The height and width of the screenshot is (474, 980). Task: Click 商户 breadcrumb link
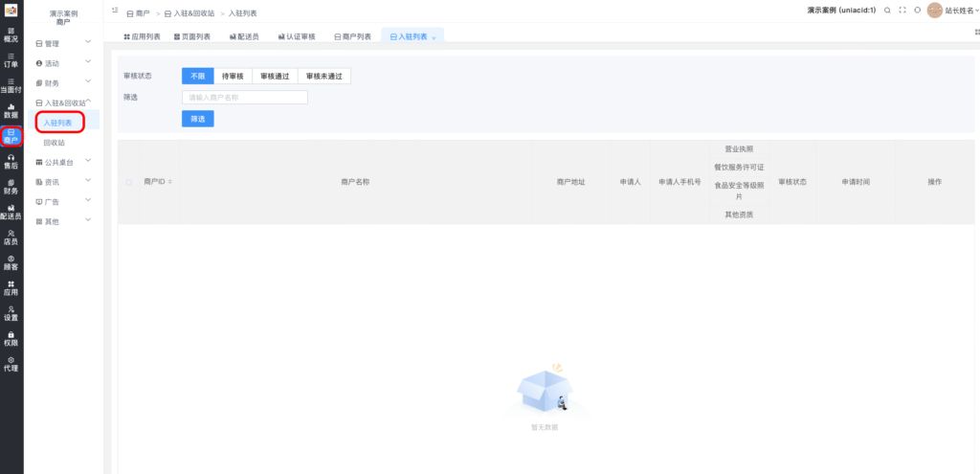coord(138,13)
